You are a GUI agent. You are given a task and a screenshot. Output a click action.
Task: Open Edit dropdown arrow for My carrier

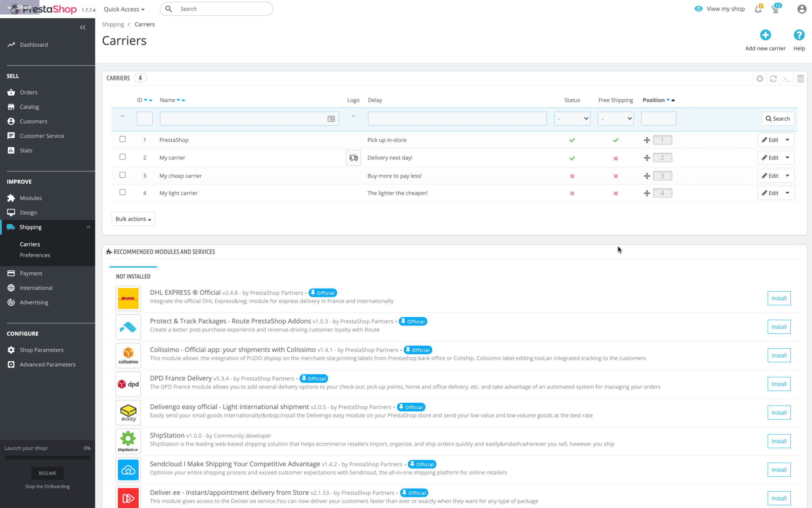click(x=787, y=158)
